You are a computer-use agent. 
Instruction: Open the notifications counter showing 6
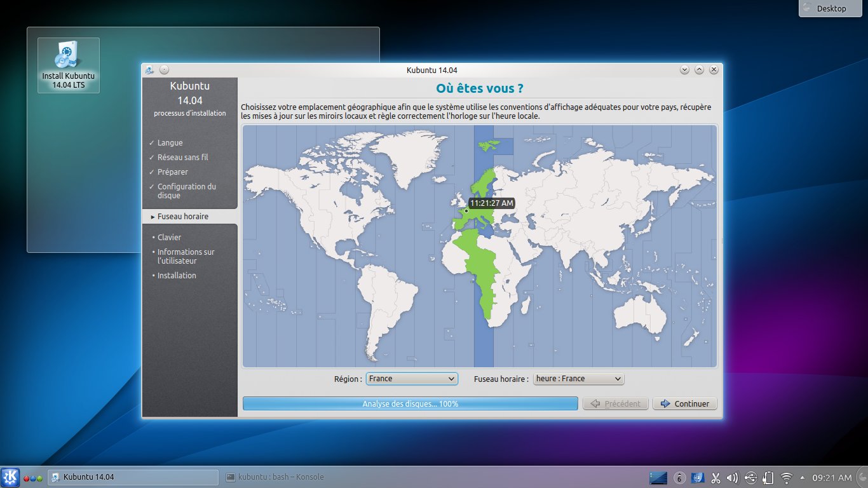tap(679, 478)
